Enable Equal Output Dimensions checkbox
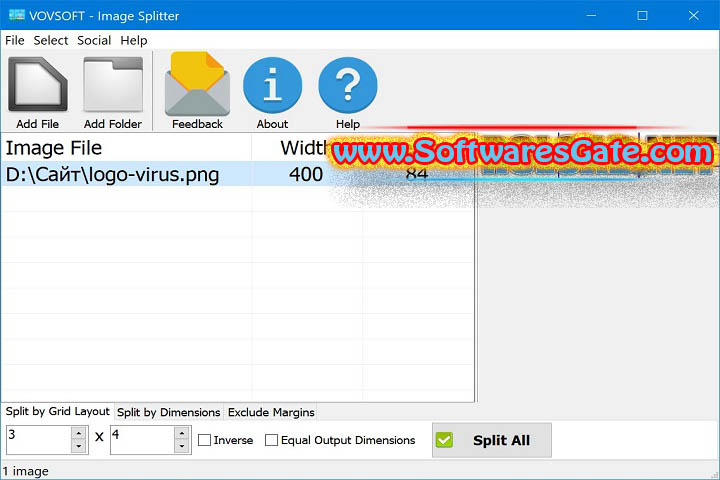Viewport: 720px width, 480px height. coord(271,440)
